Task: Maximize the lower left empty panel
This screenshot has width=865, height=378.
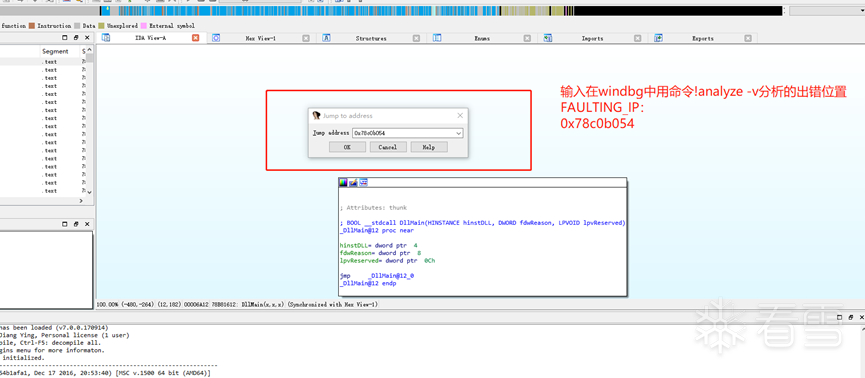Action: pos(65,224)
